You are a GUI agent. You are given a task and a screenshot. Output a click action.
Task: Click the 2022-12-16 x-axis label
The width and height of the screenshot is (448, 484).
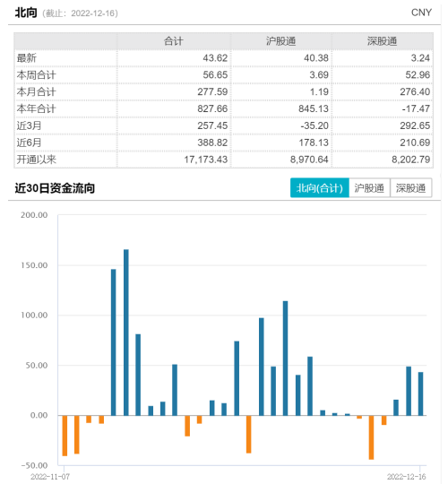pyautogui.click(x=407, y=477)
